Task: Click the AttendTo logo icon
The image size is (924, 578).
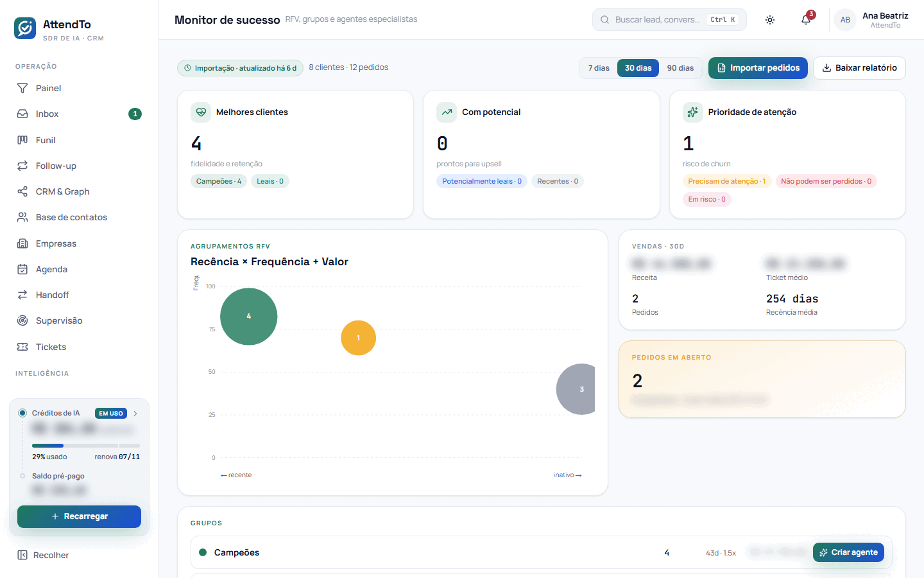Action: click(x=25, y=28)
